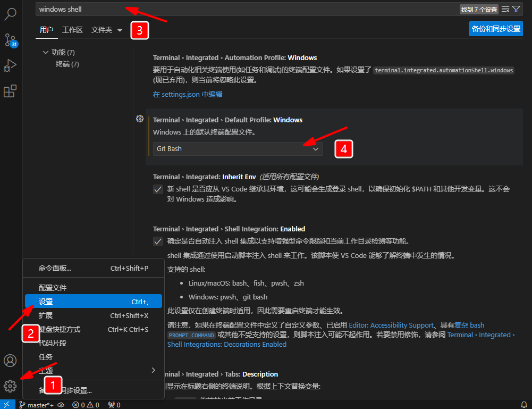Open the Search view in activity bar
Image resolution: width=532 pixels, height=409 pixels.
click(10, 14)
